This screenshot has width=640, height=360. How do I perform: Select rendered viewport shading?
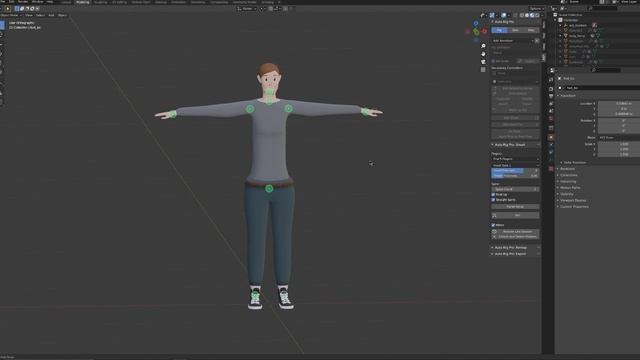[537, 15]
